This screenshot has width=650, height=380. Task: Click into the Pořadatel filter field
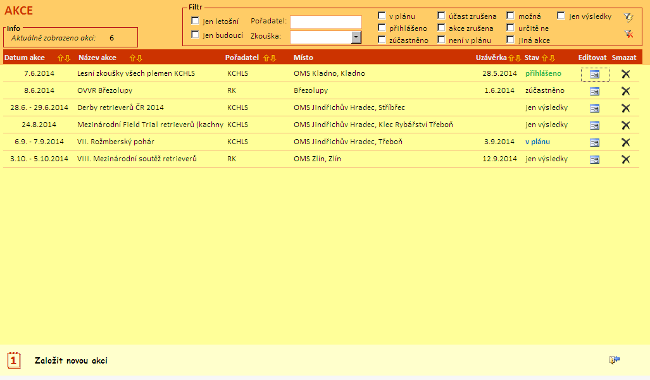point(326,22)
